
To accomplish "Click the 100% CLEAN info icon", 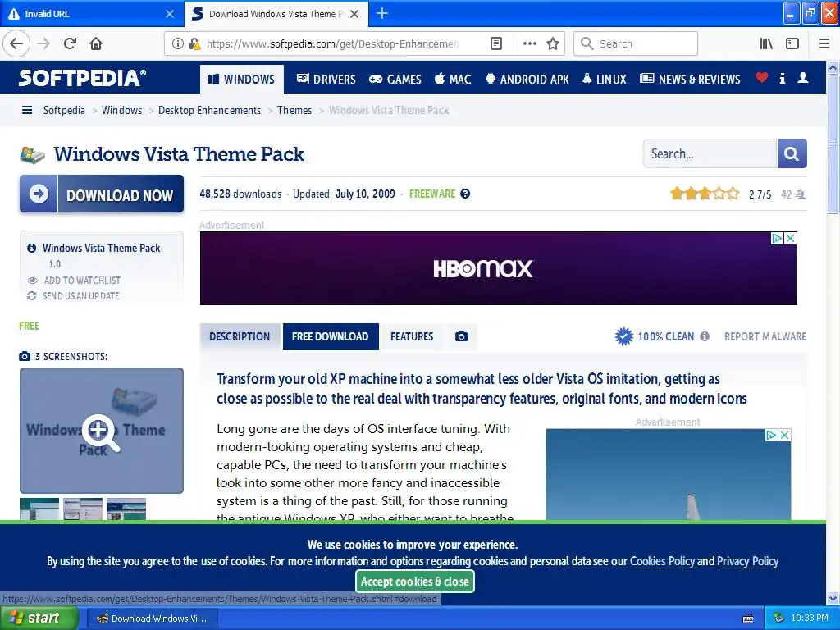I will click(705, 336).
